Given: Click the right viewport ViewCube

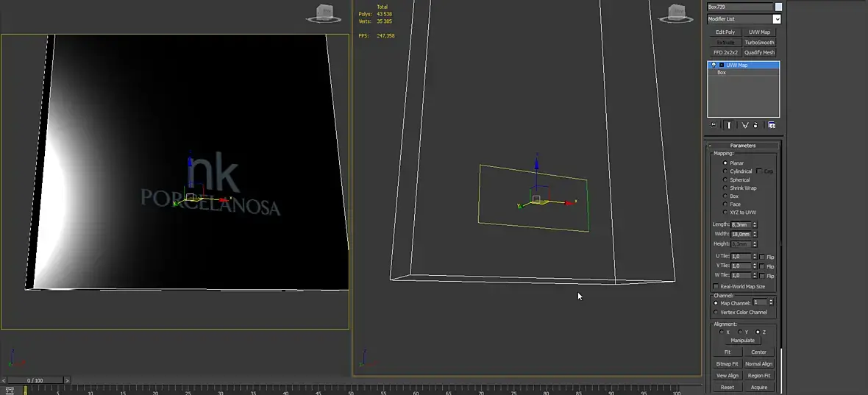Looking at the screenshot, I should [x=675, y=13].
